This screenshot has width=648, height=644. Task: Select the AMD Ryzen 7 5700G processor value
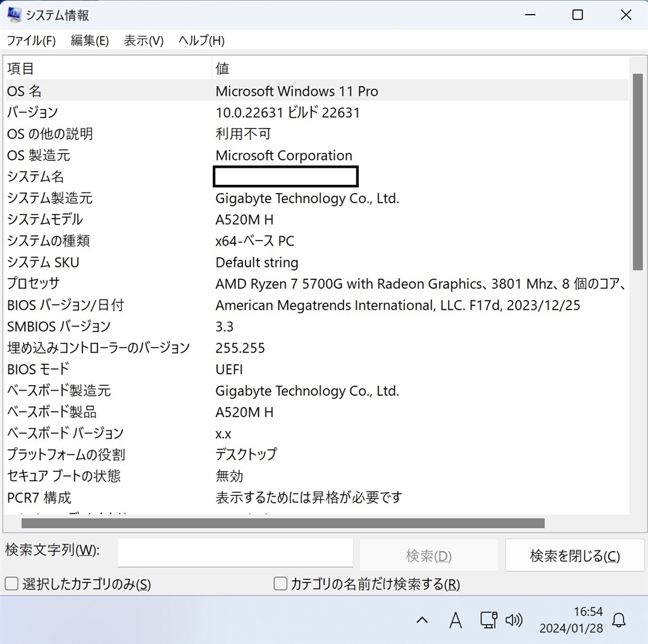pos(420,284)
